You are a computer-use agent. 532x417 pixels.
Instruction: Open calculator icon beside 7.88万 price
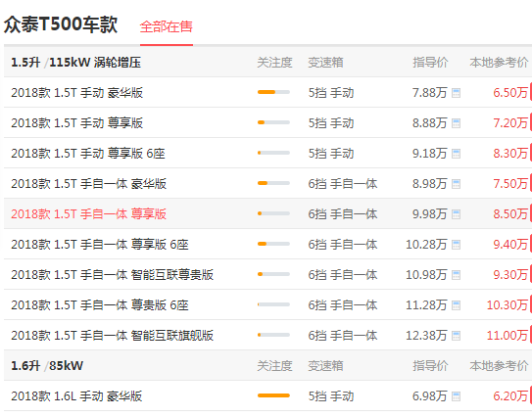point(456,93)
